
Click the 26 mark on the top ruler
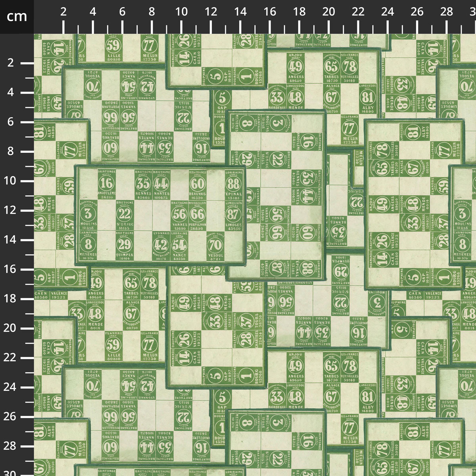(x=417, y=12)
